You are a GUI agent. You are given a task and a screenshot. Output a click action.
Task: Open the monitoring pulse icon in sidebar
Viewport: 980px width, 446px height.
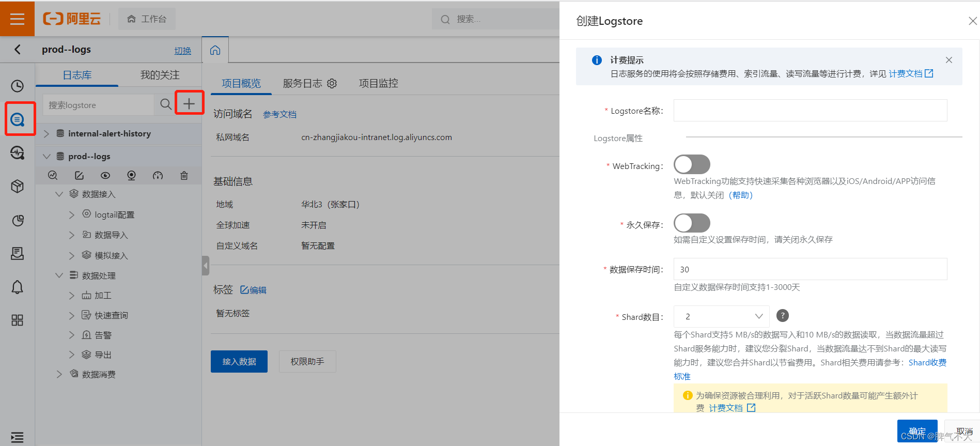(x=18, y=153)
